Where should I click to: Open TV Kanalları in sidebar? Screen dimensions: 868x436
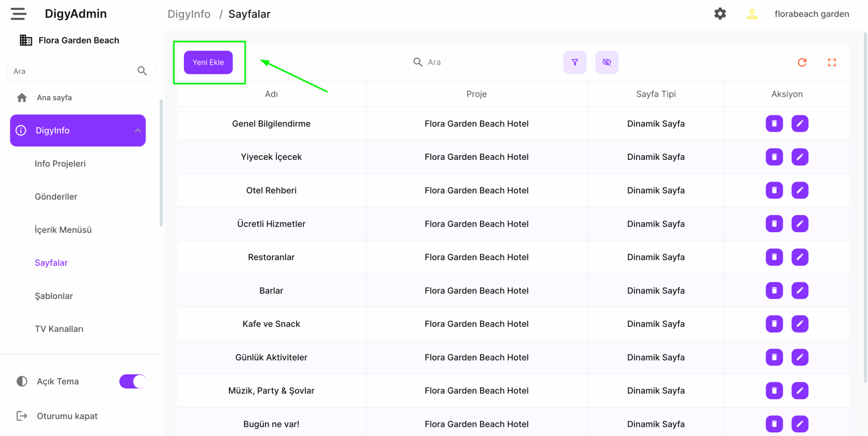pos(59,329)
